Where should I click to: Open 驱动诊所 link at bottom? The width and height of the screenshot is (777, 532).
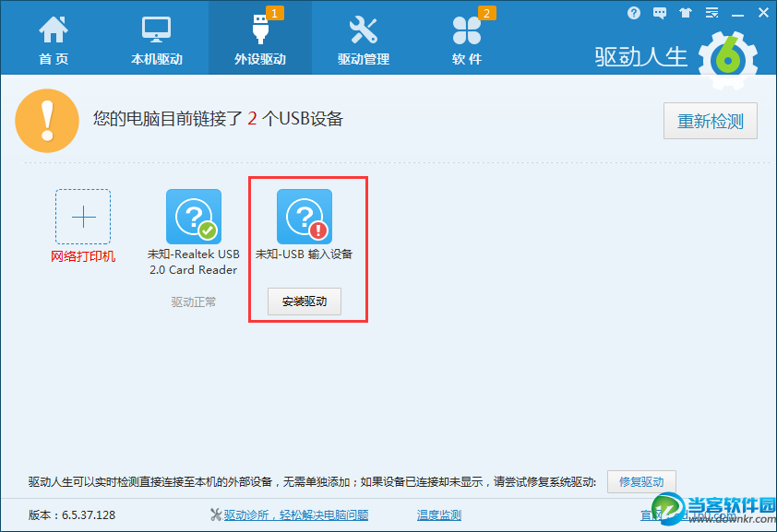(296, 514)
